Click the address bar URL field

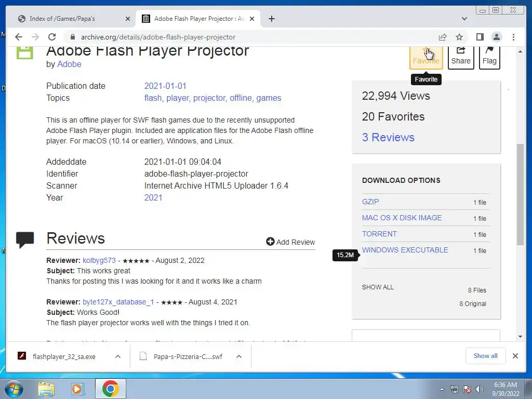click(x=251, y=37)
